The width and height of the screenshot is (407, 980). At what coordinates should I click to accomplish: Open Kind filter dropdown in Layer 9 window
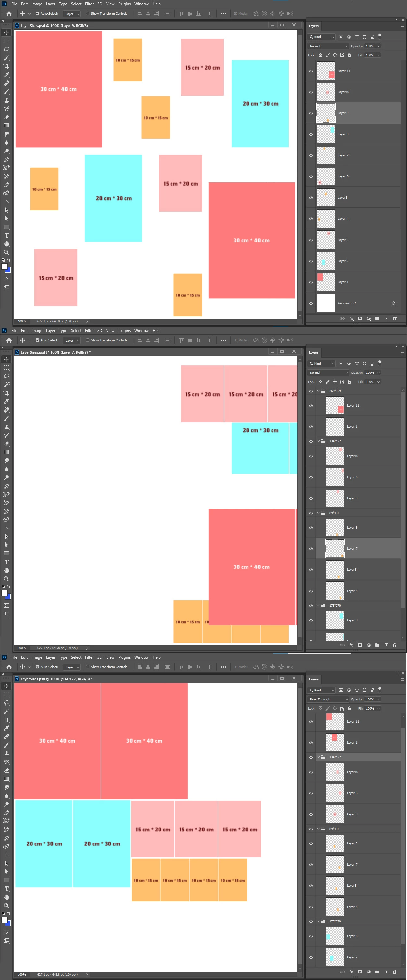322,37
